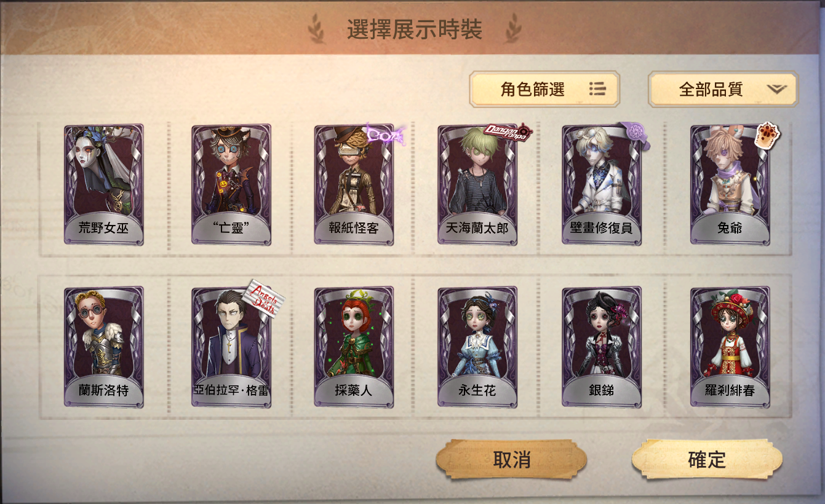Screen dimensions: 825x504
Task: Select the 蘭斯洛特 costume card
Action: (104, 347)
